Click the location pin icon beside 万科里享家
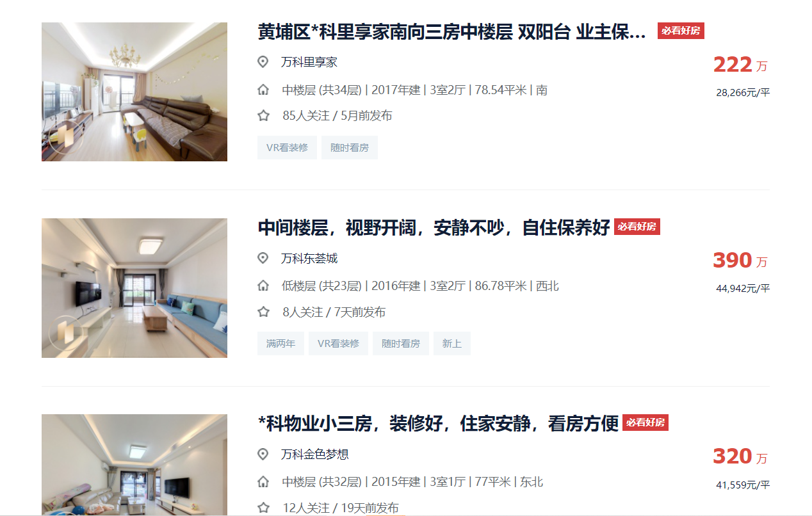 (x=263, y=62)
